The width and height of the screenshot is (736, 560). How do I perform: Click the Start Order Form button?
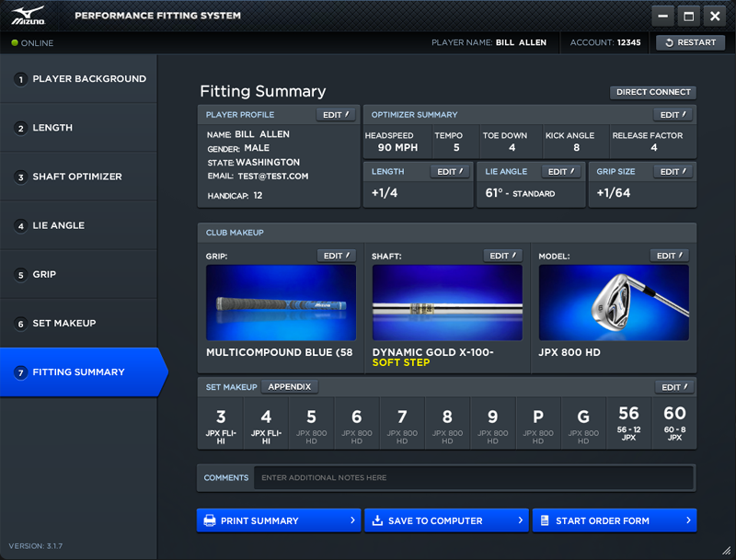tap(615, 520)
